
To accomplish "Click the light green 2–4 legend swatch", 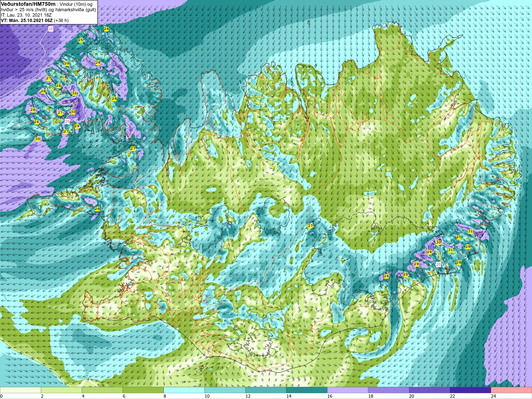I will (x=62, y=390).
